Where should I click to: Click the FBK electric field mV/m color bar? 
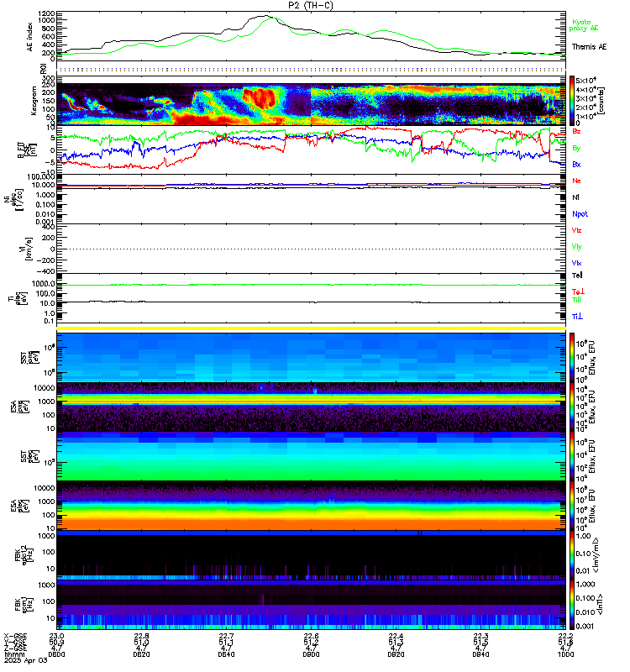(x=572, y=555)
